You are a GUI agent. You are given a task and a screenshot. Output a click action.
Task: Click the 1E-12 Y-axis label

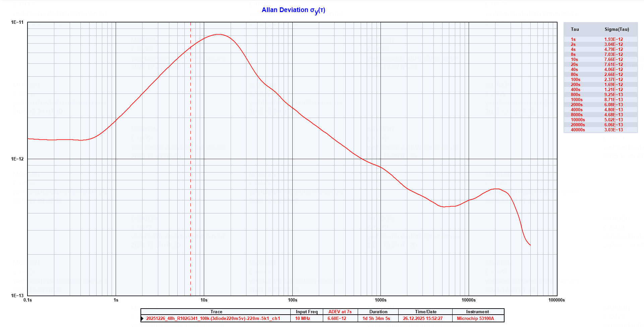17,159
